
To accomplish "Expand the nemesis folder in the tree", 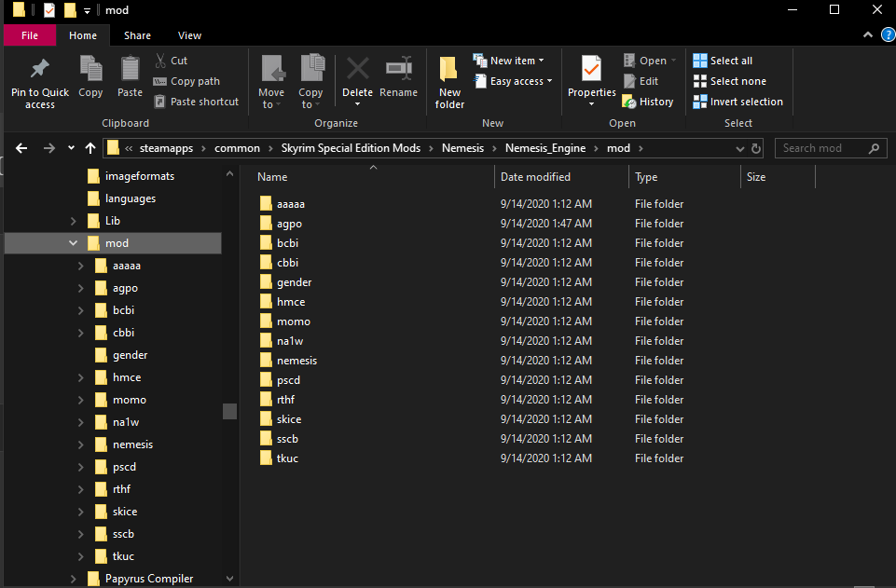I will tap(80, 444).
